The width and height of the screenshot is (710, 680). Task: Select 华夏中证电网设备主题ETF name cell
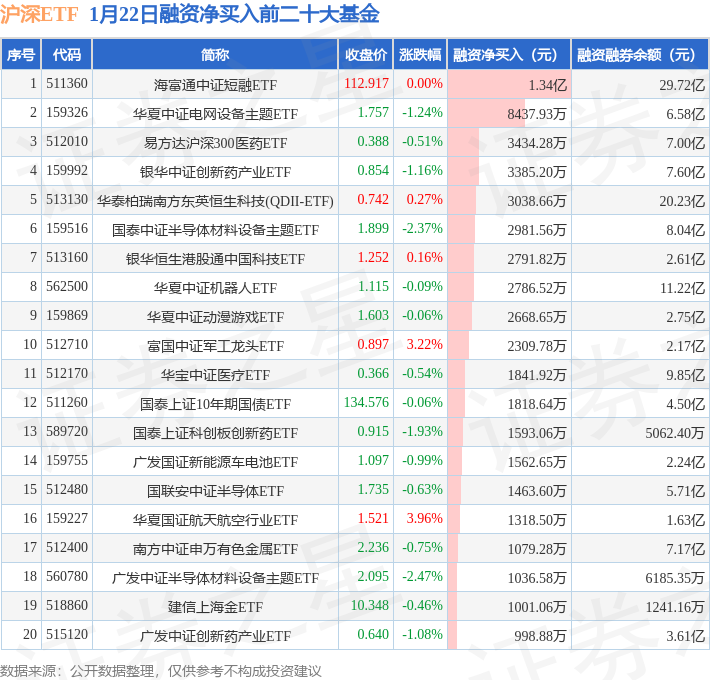215,114
